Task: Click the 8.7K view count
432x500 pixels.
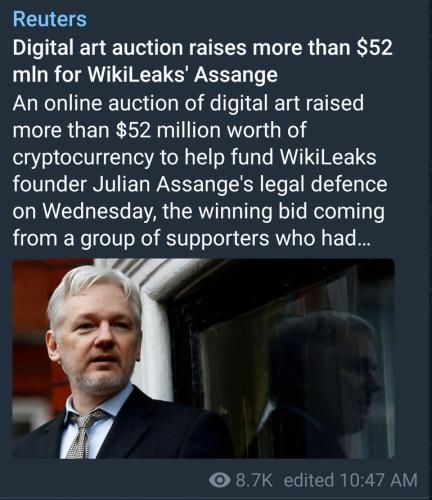Action: [x=254, y=480]
